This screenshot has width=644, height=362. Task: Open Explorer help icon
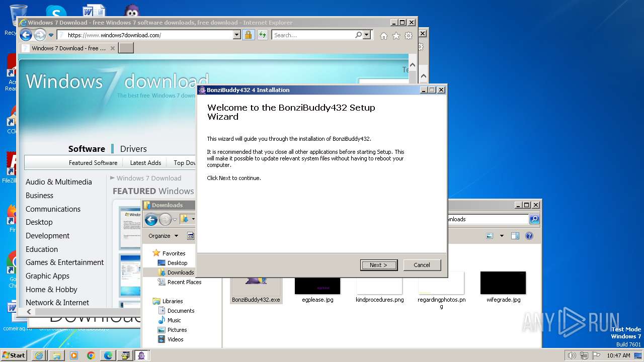pos(529,236)
